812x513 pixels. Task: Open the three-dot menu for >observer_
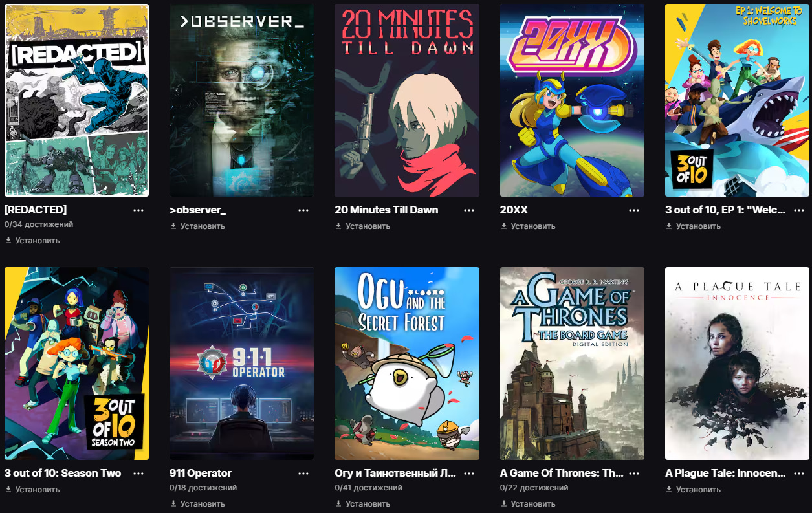pyautogui.click(x=303, y=210)
